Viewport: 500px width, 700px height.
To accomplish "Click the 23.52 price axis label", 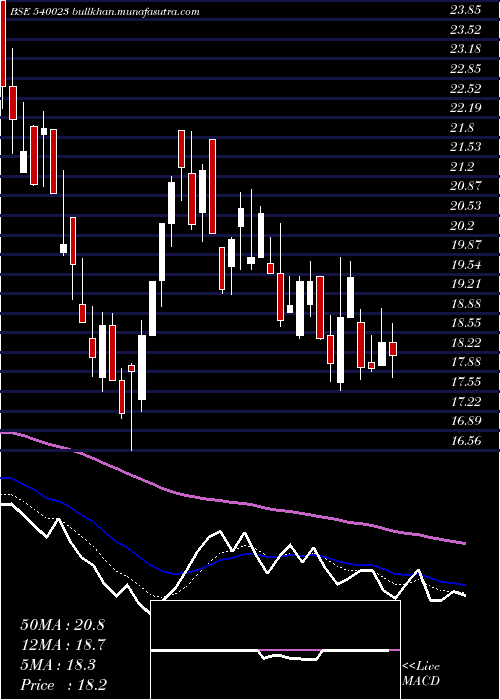I will point(466,30).
